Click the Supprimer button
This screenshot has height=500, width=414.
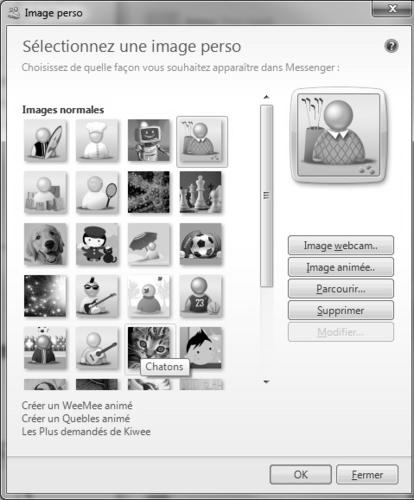(x=341, y=310)
